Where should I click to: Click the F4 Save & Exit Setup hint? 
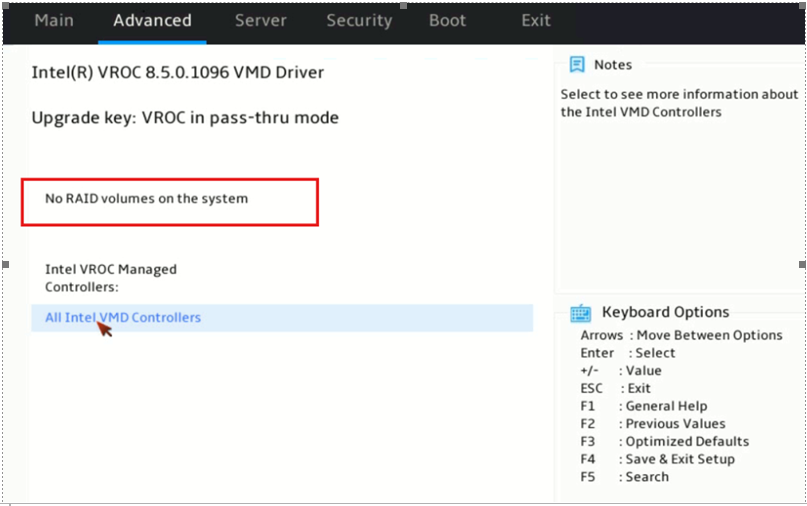coord(657,459)
